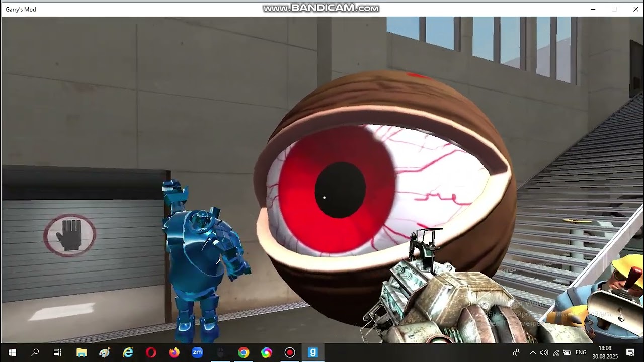This screenshot has width=644, height=362.
Task: Open taskbar Search magnifier
Action: 35,352
